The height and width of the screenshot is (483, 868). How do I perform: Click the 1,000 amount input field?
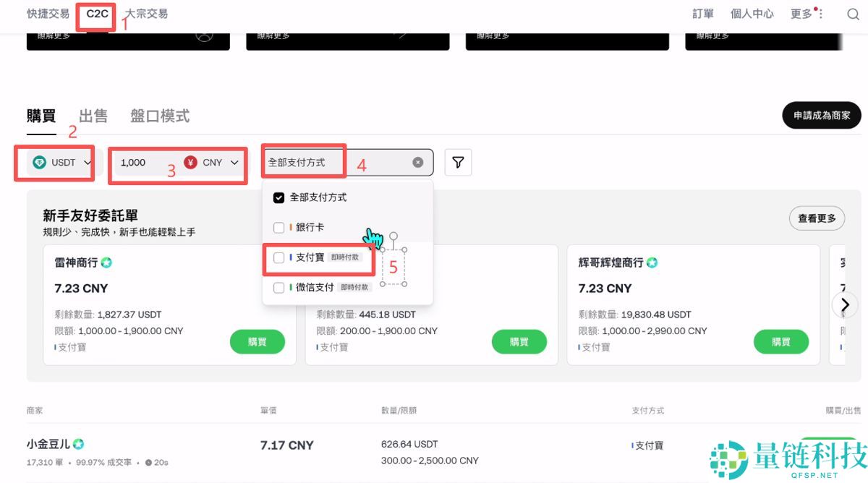(x=134, y=163)
